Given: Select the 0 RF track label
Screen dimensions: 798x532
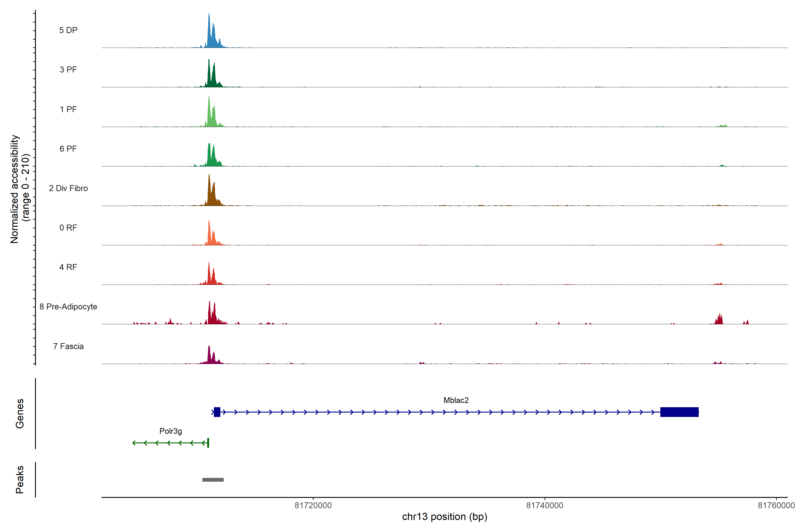Looking at the screenshot, I should tap(68, 228).
